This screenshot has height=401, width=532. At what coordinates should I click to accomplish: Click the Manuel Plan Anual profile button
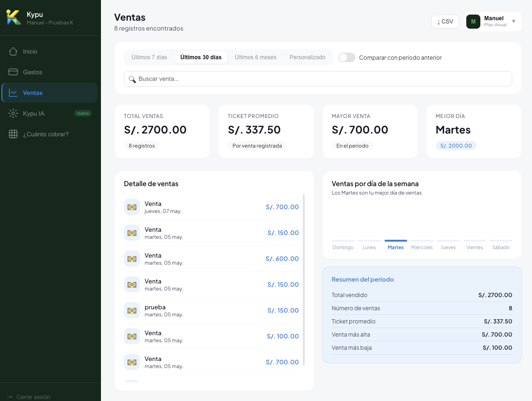click(x=492, y=22)
